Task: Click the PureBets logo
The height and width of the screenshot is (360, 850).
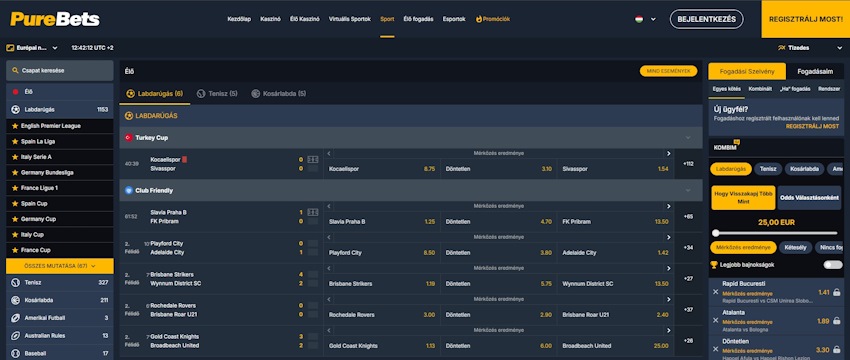Action: 55,20
